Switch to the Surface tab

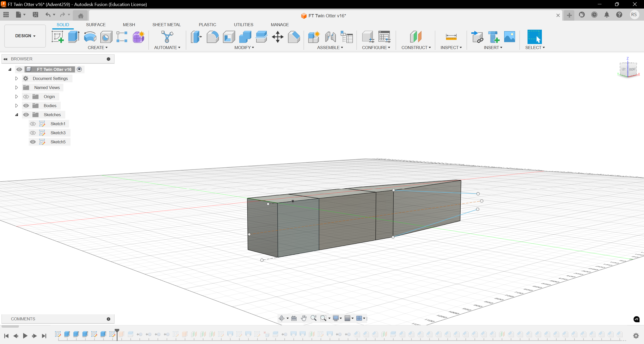[x=96, y=24]
